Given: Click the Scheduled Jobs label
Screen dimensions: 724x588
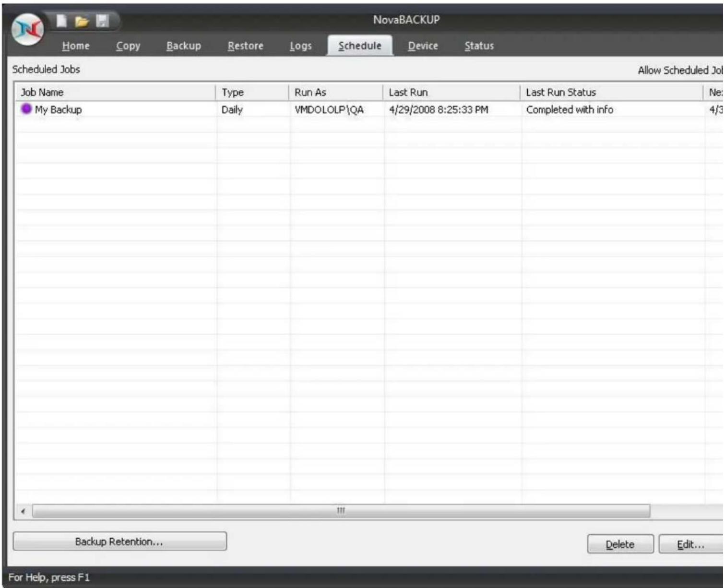Looking at the screenshot, I should [x=46, y=69].
